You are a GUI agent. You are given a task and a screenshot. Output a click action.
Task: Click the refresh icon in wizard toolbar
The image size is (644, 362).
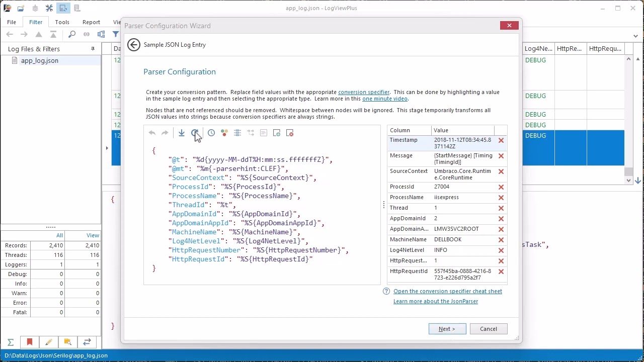[x=195, y=133]
